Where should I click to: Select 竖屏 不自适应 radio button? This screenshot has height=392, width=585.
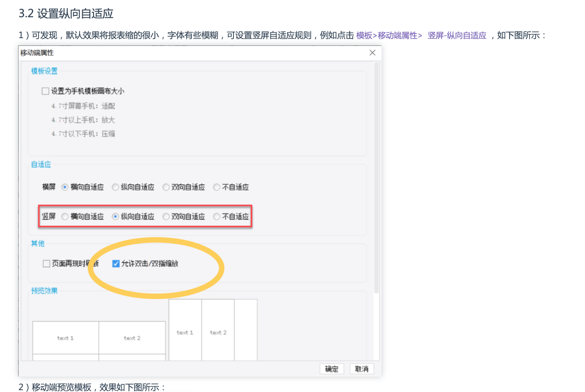point(217,216)
